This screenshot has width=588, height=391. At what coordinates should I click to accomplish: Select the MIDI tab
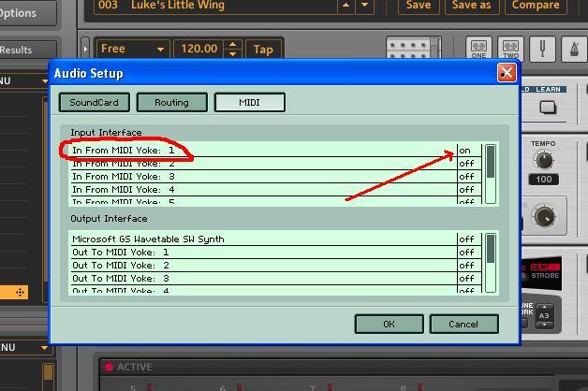tap(249, 102)
